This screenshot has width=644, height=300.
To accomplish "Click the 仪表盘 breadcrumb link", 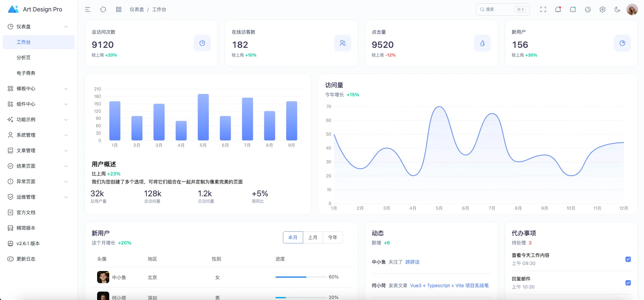I will point(137,9).
